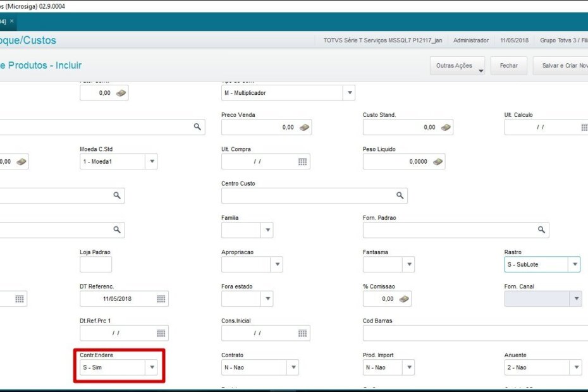Expand the Anuente dropdown
The height and width of the screenshot is (392, 588).
tap(575, 367)
